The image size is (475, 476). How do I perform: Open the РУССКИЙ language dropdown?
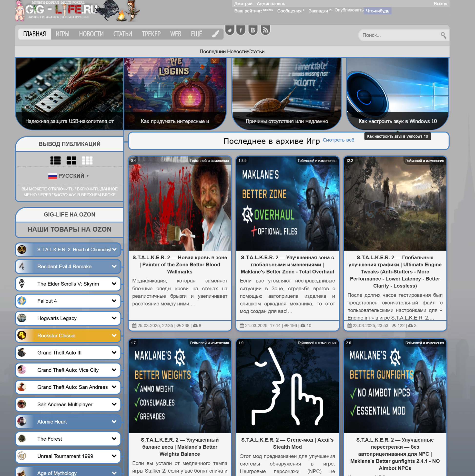pyautogui.click(x=69, y=176)
